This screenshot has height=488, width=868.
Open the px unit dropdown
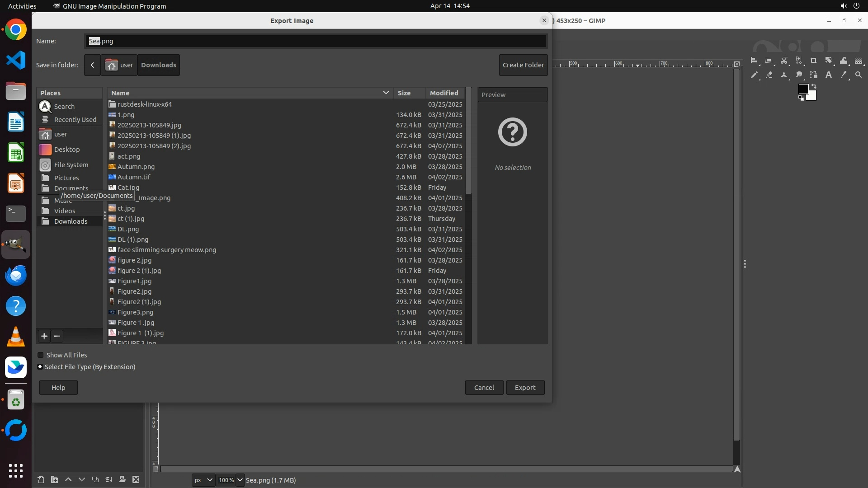tap(203, 480)
